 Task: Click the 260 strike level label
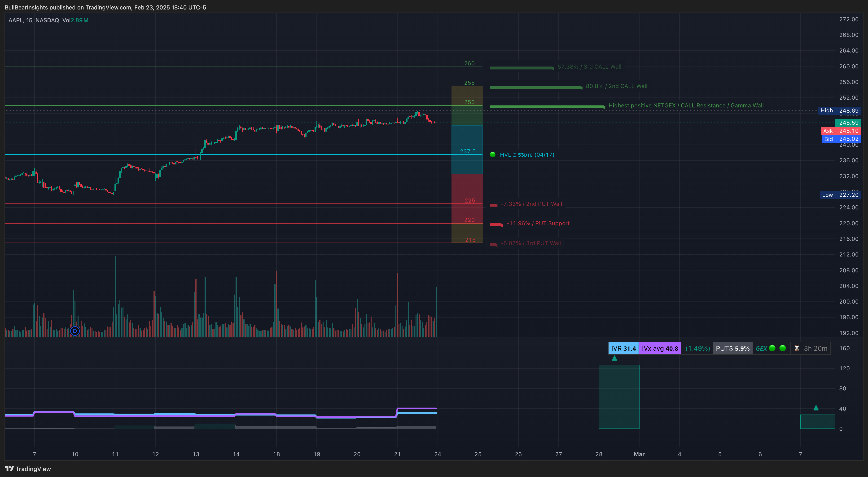click(469, 63)
